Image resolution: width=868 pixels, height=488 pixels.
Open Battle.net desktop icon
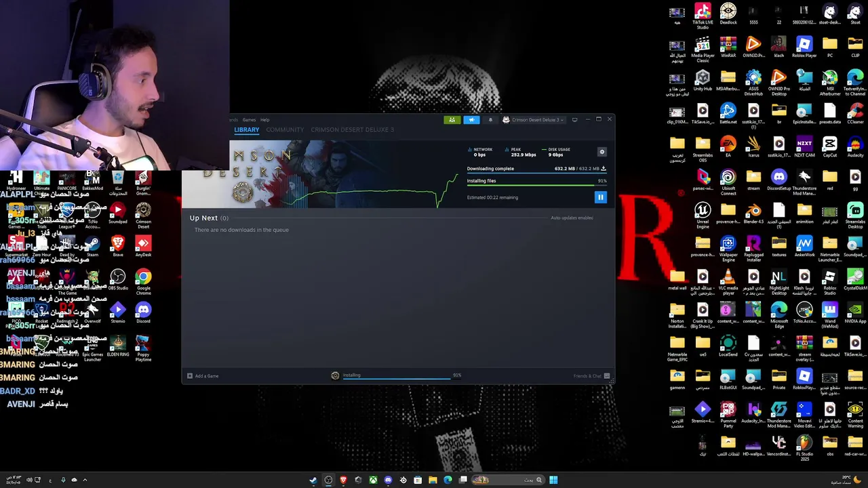pos(728,115)
